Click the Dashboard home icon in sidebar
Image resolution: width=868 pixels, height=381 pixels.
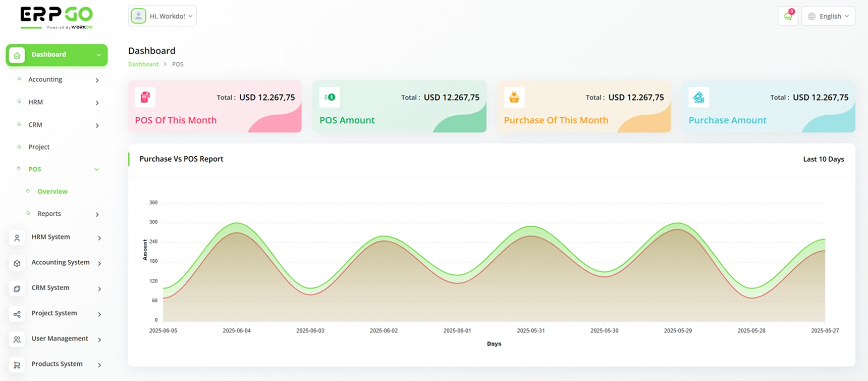[x=17, y=55]
